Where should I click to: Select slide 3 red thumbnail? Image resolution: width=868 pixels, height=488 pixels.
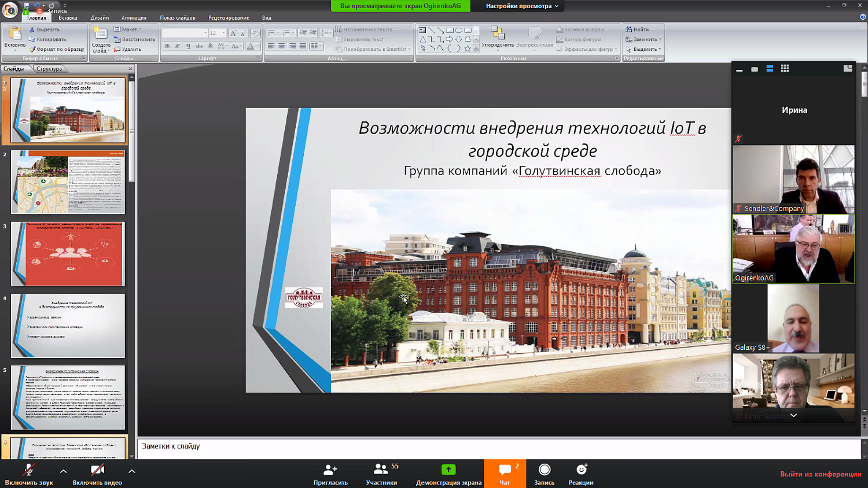(68, 254)
